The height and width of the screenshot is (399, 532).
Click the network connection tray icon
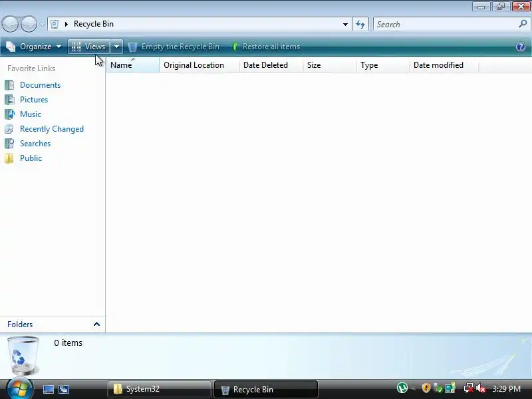click(469, 388)
